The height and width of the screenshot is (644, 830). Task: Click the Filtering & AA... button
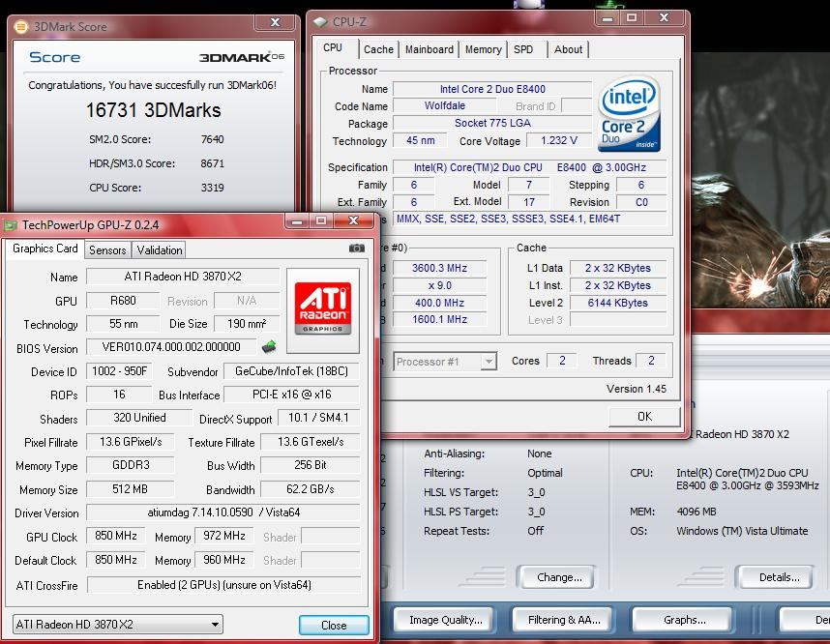pos(564,620)
